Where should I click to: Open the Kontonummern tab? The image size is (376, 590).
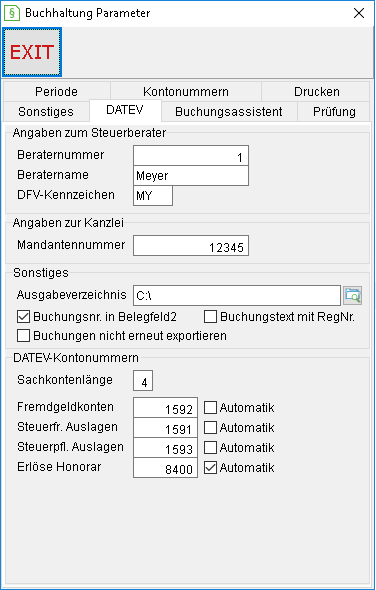coord(186,91)
